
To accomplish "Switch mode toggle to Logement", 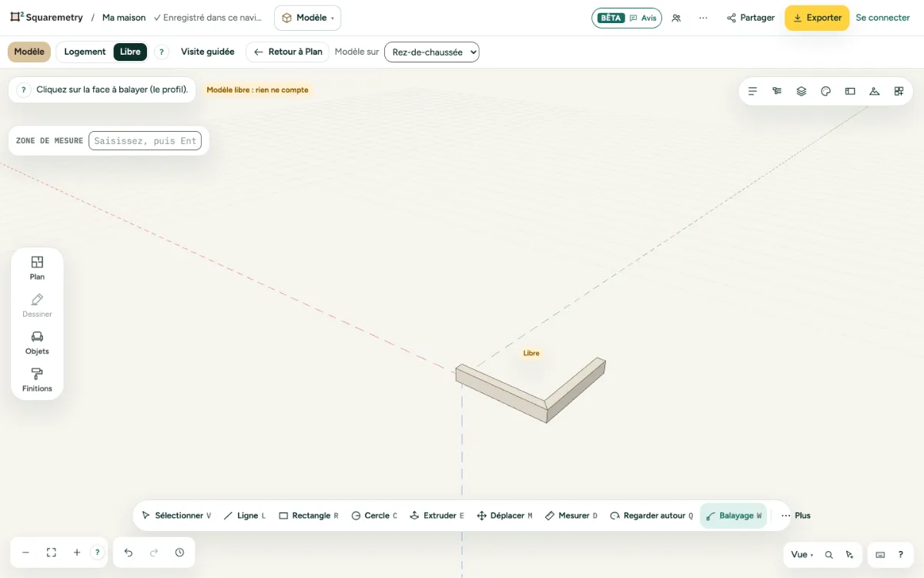I will point(85,52).
